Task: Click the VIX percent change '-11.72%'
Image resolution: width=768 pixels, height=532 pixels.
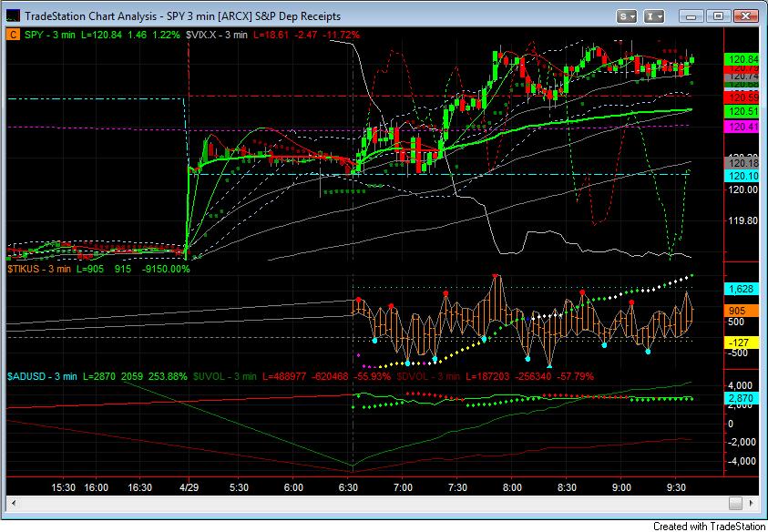Action: [x=340, y=35]
